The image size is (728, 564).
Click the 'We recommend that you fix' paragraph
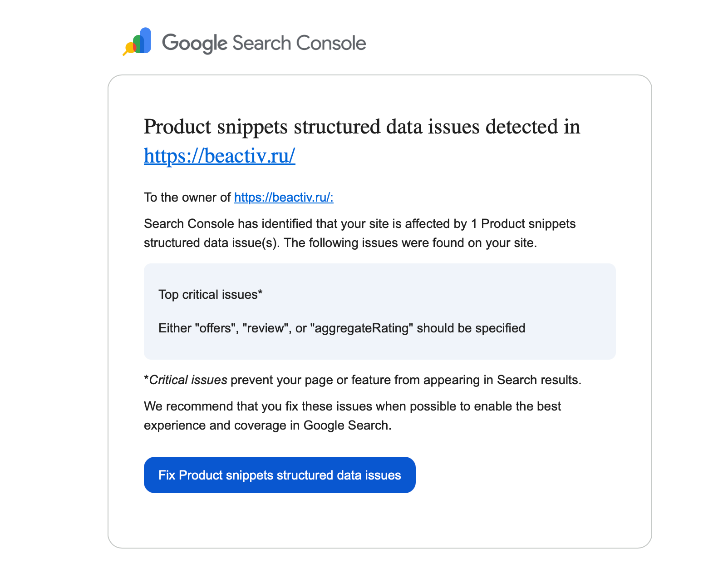click(352, 406)
